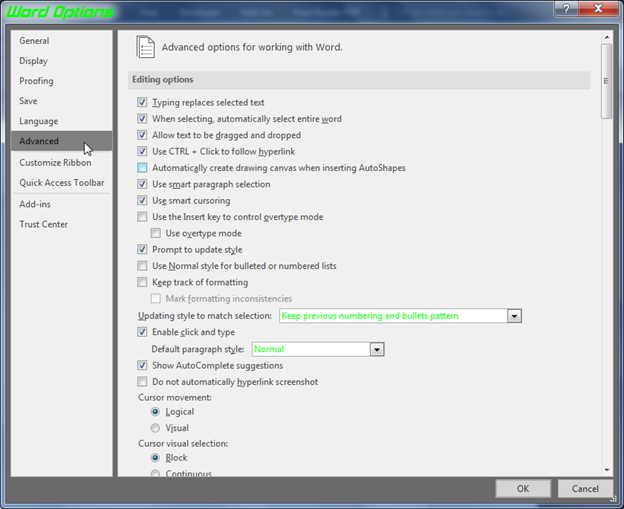Check the Use overtype mode box
624x509 pixels.
pyautogui.click(x=156, y=233)
